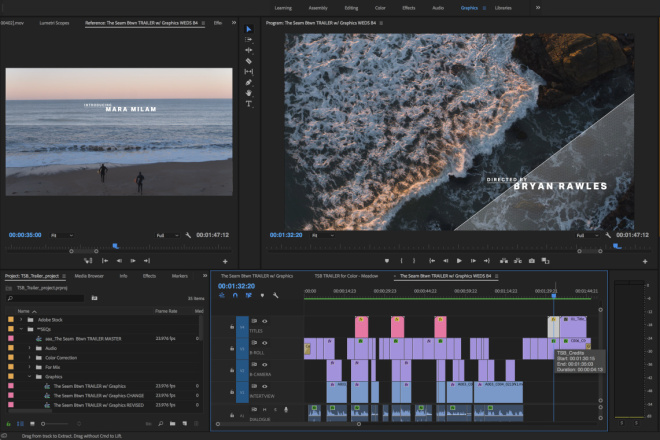The height and width of the screenshot is (440, 660).
Task: Toggle lock on TITLES track
Action: (x=232, y=327)
